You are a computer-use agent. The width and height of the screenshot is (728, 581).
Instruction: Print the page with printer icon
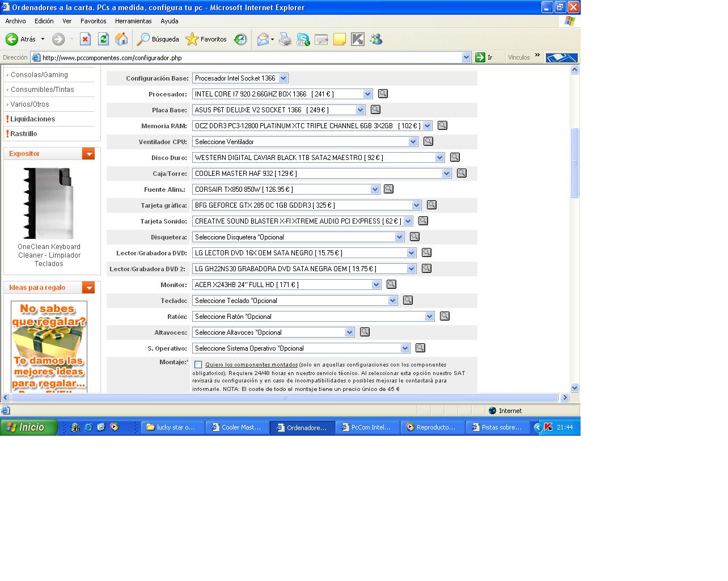tap(285, 39)
